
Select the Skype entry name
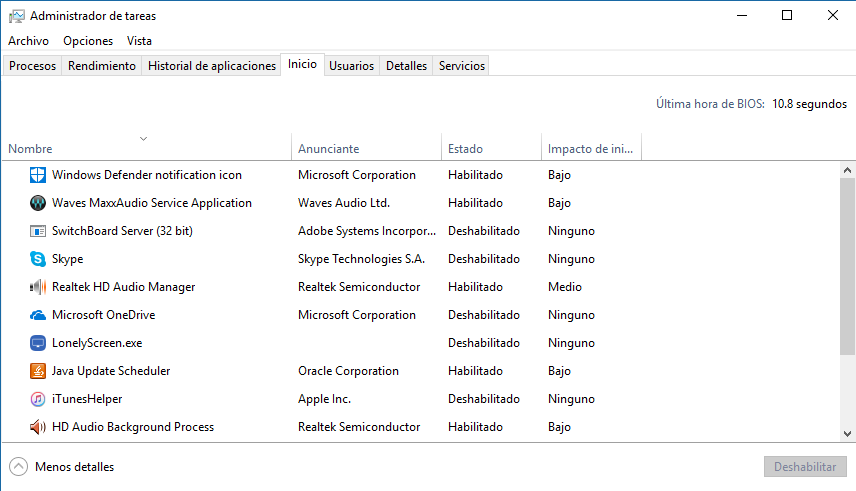click(x=68, y=259)
